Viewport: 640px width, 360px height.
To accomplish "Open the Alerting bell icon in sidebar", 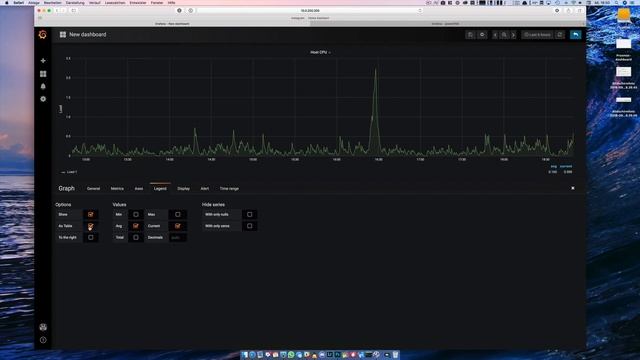I will coord(43,86).
